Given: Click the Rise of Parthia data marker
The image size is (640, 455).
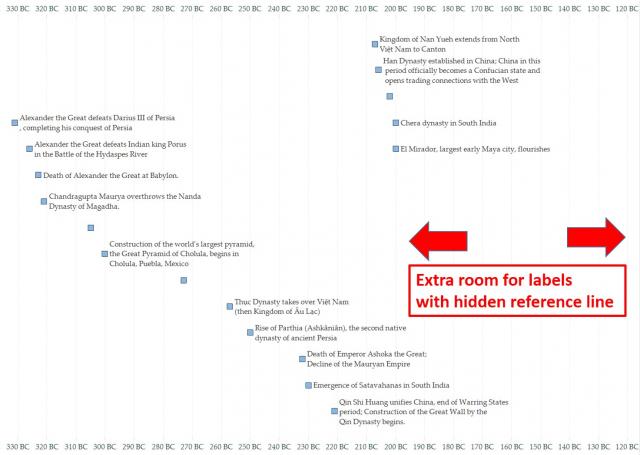Looking at the screenshot, I should 250,332.
